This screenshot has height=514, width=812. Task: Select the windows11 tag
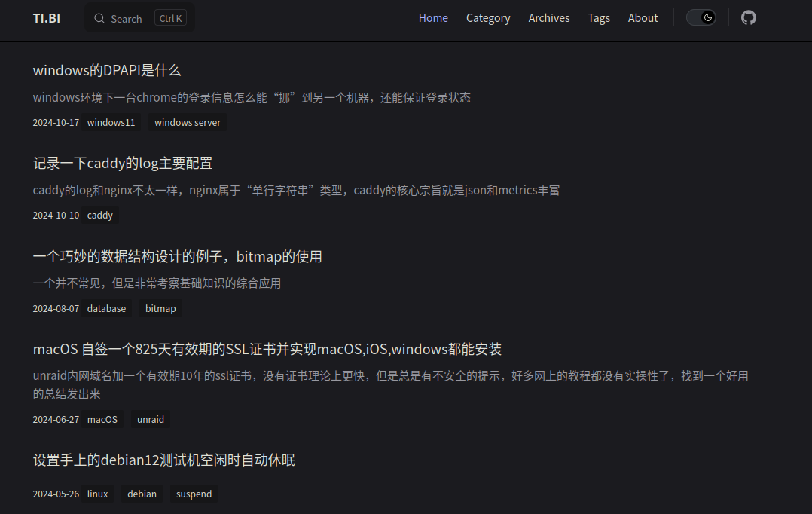pos(111,122)
